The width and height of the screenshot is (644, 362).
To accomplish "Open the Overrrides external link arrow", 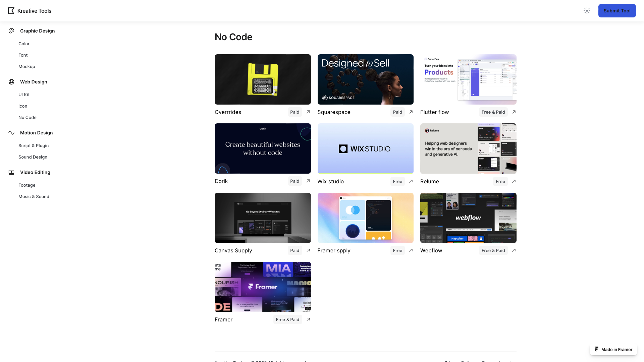I will point(308,112).
